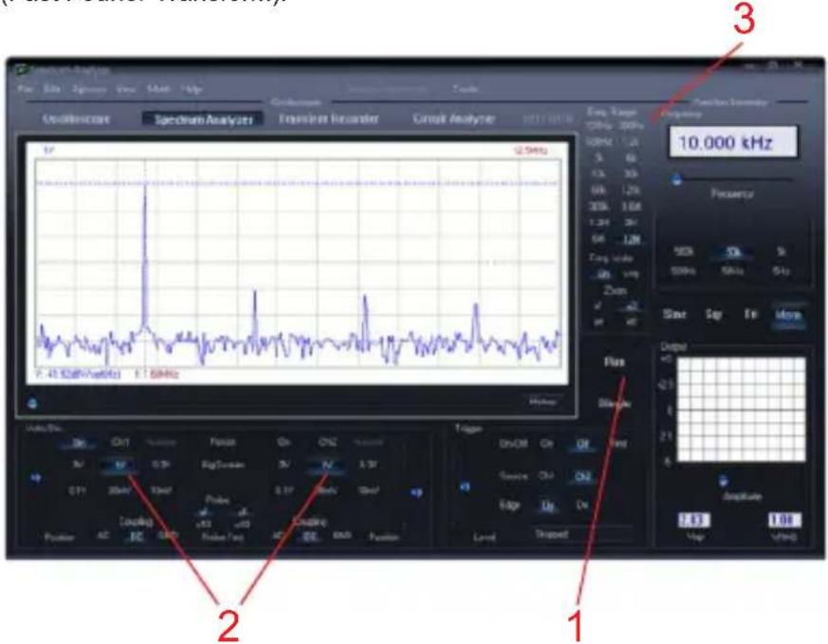Set zoom to x8
The image size is (828, 644).
631,322
